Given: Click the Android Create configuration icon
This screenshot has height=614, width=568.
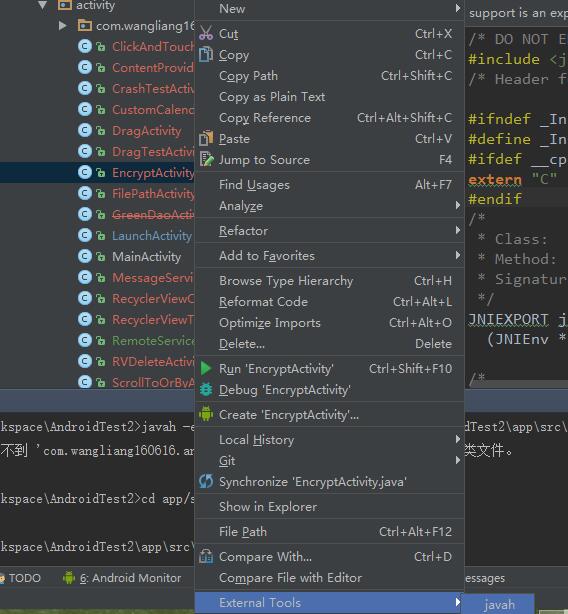Looking at the screenshot, I should (206, 414).
